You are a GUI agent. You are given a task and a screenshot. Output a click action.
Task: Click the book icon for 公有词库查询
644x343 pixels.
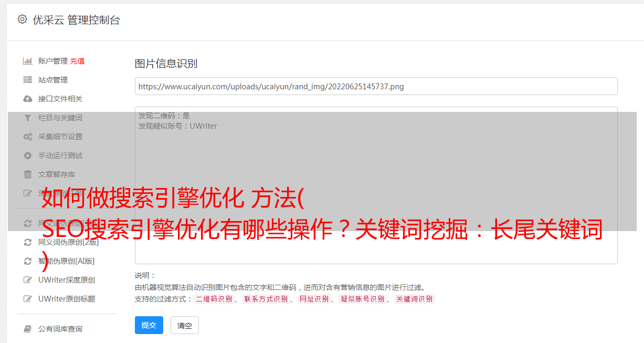pyautogui.click(x=28, y=329)
